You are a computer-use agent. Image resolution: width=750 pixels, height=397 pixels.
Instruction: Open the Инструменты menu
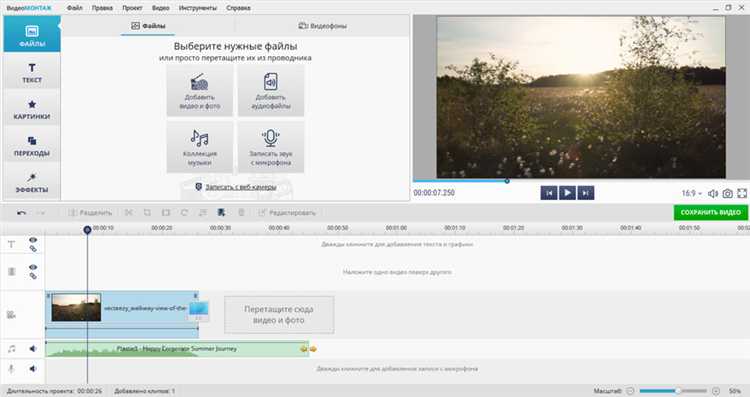198,8
